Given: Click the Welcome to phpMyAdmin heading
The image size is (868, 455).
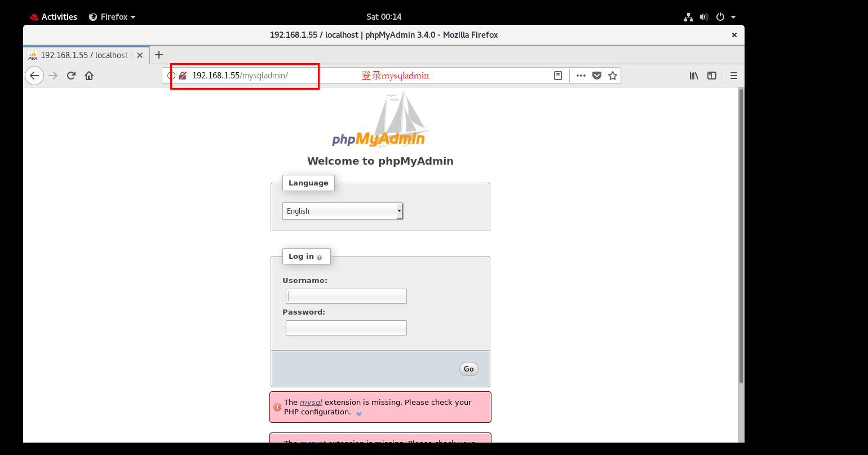Looking at the screenshot, I should (380, 161).
